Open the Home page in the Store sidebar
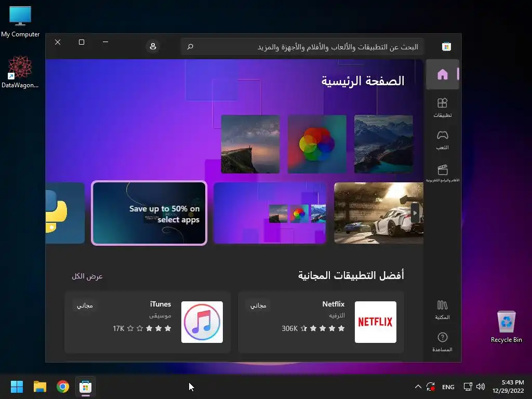Screen dimensions: 532x399 click(x=443, y=74)
